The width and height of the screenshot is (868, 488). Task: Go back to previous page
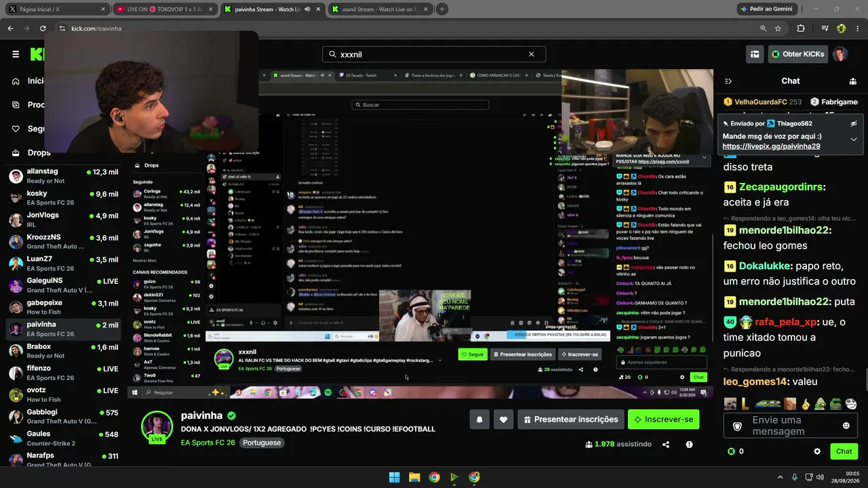[x=10, y=28]
